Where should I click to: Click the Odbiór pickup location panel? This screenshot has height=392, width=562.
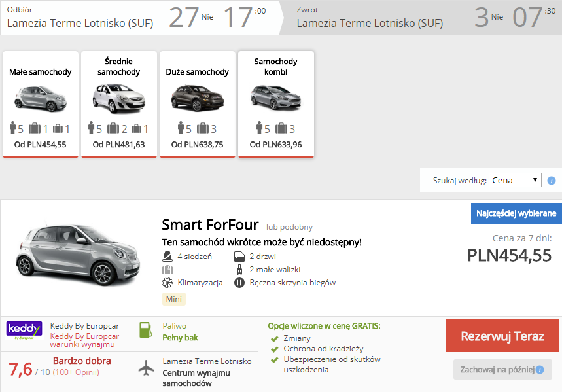140,17
